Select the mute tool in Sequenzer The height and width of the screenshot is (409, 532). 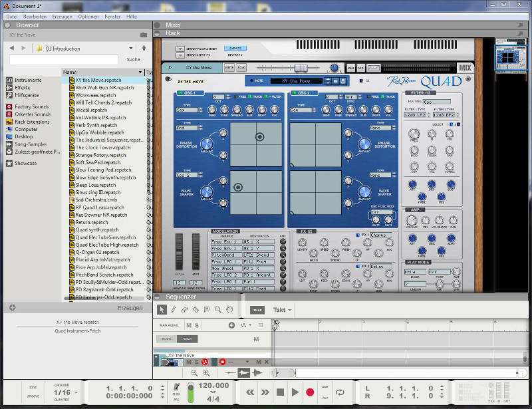(207, 309)
